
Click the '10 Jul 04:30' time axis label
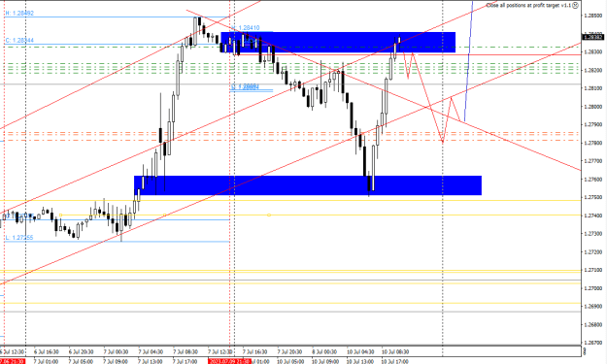[x=360, y=352]
